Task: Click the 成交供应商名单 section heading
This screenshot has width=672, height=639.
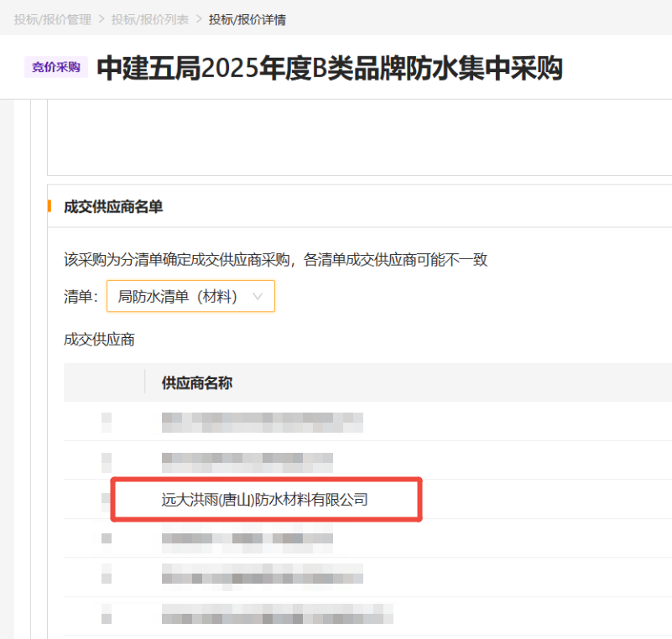Action: coord(113,206)
